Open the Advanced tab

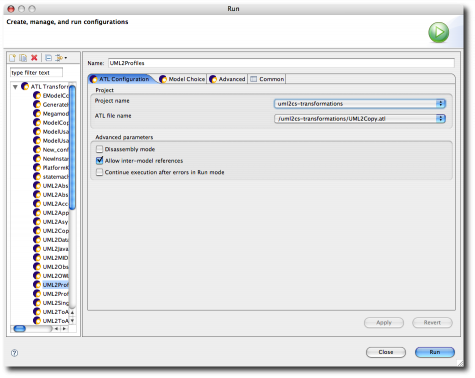click(227, 79)
